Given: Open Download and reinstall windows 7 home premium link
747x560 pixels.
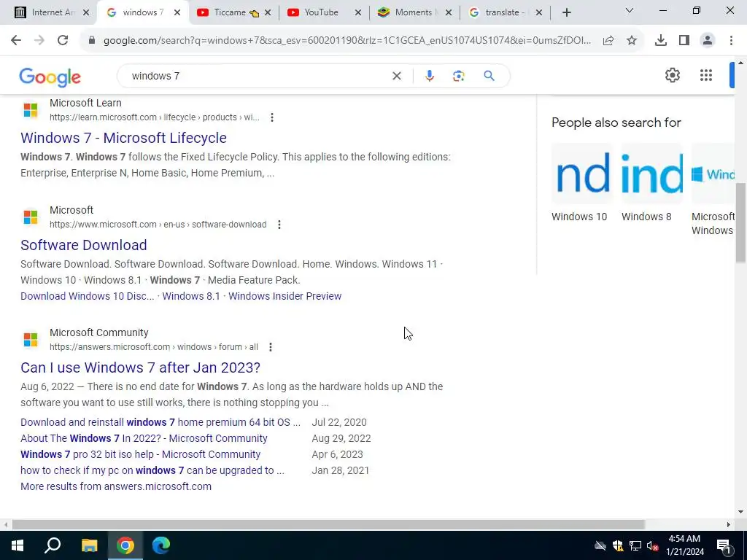Looking at the screenshot, I should [x=160, y=422].
